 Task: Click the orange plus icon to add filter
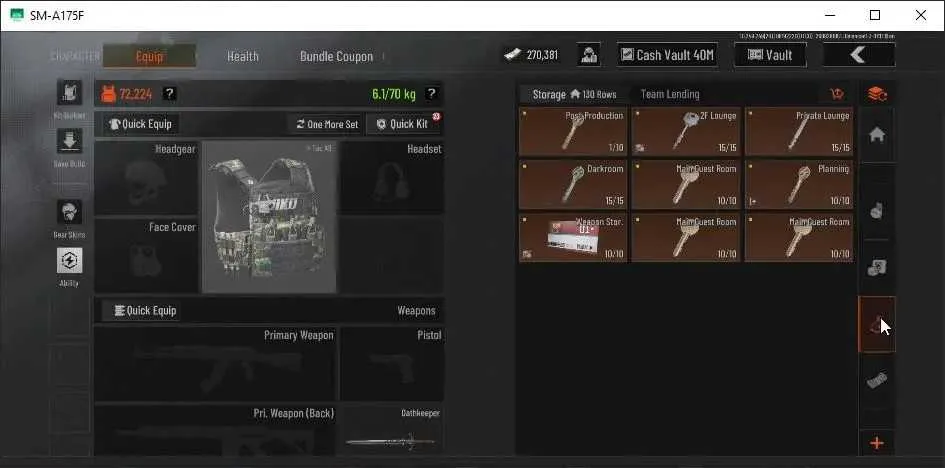click(x=877, y=443)
